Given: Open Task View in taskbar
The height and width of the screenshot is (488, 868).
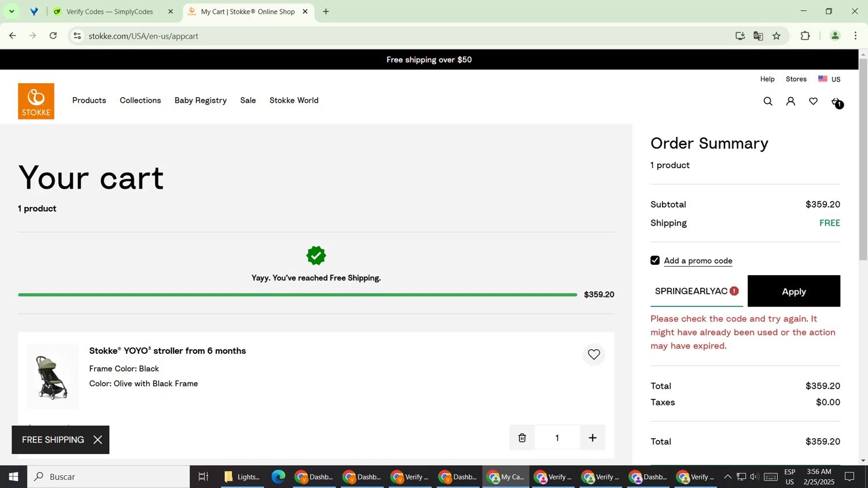Looking at the screenshot, I should tap(203, 477).
